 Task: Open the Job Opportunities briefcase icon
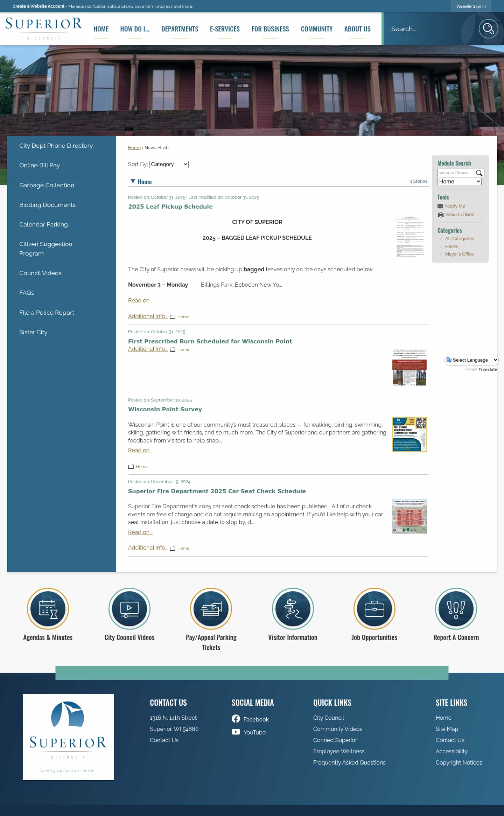374,609
